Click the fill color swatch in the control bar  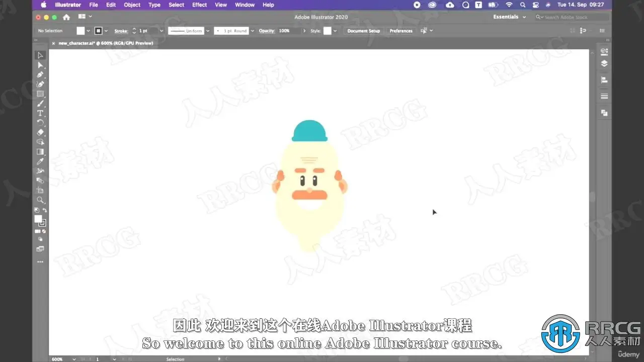click(80, 31)
